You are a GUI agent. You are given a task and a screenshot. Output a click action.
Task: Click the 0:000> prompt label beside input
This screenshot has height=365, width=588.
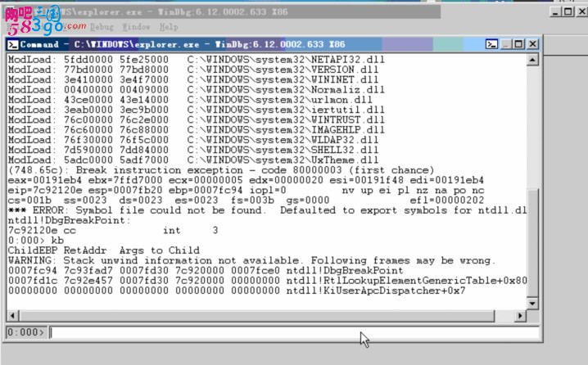click(26, 332)
